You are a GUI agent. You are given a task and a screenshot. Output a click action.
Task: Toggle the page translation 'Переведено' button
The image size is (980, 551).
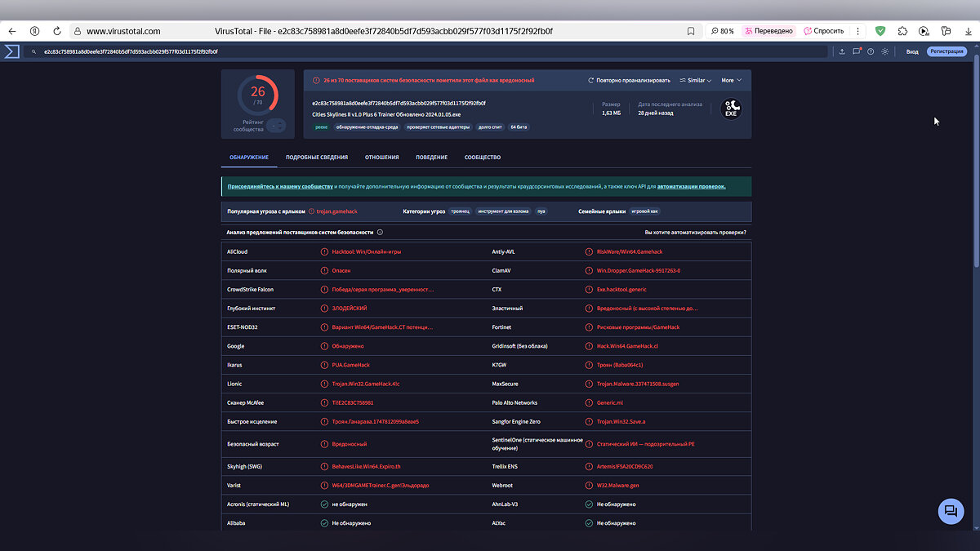768,31
